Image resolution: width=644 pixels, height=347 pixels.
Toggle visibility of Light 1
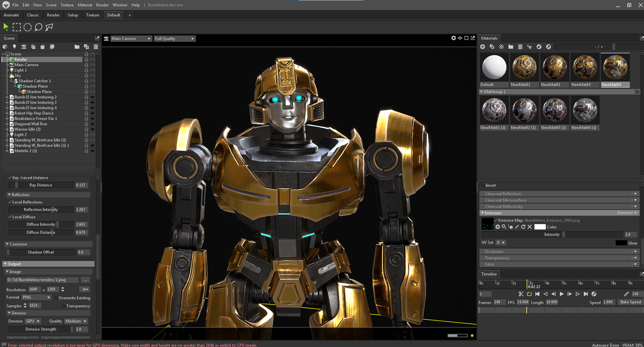point(92,70)
